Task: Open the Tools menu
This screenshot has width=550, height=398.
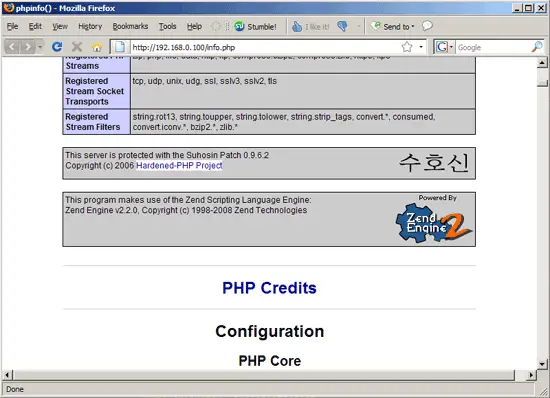Action: tap(167, 26)
